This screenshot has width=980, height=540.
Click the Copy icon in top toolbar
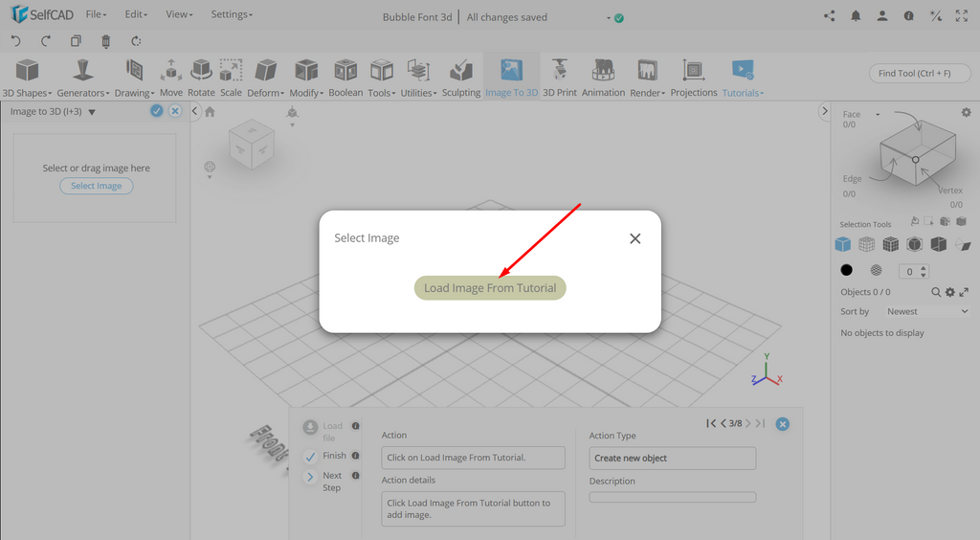[76, 41]
